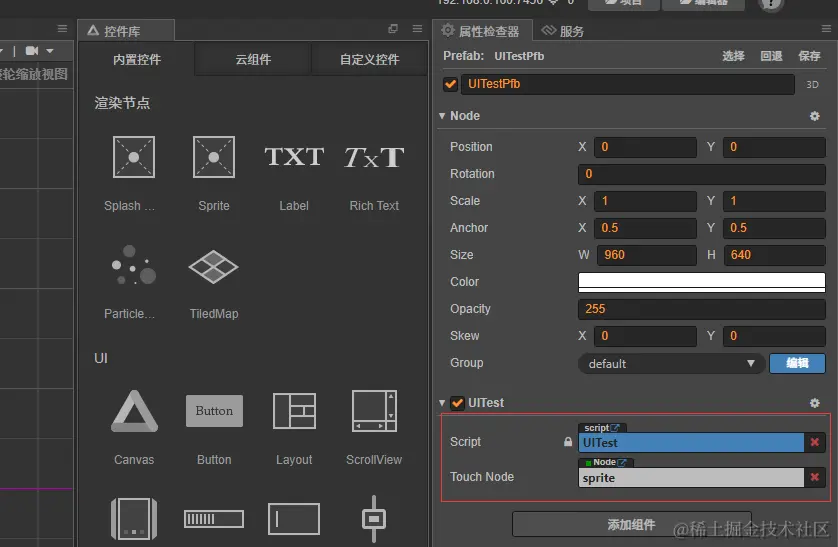
Task: Toggle the UITestPfb node active checkbox
Action: pos(451,84)
